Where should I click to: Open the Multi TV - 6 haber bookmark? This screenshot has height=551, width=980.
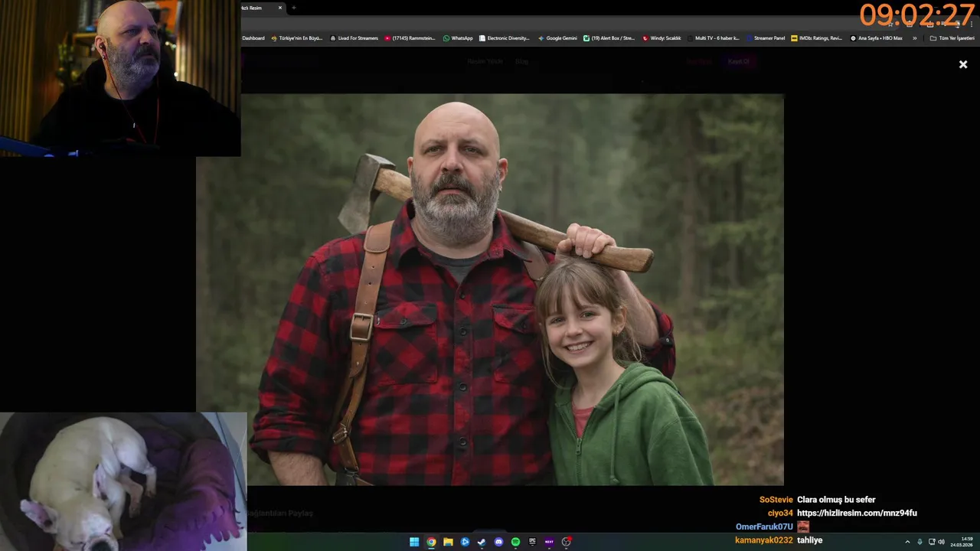pos(714,38)
